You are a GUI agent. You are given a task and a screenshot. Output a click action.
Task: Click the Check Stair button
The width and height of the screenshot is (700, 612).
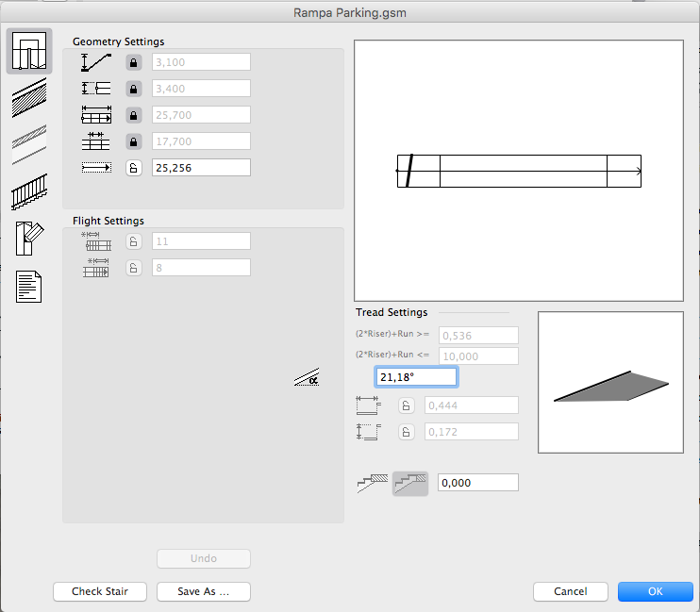coord(100,591)
